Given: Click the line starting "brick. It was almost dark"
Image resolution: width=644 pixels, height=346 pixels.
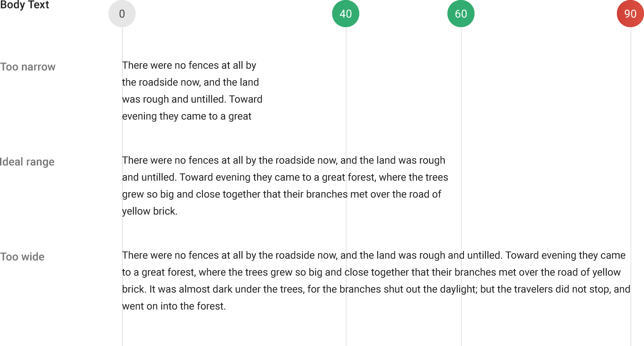Looking at the screenshot, I should (x=376, y=289).
